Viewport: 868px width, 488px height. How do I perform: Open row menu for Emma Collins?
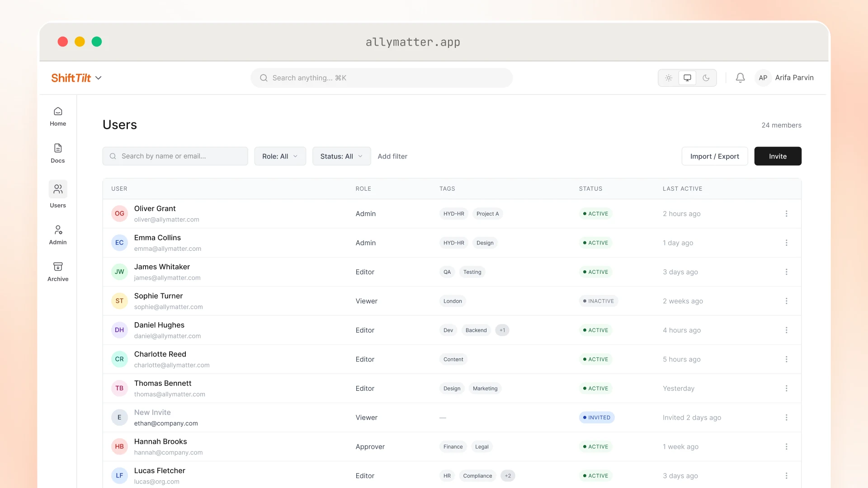point(786,243)
